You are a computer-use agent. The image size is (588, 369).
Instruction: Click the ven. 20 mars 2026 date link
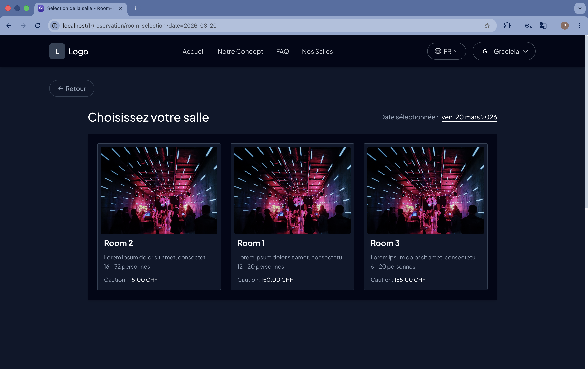pyautogui.click(x=469, y=117)
